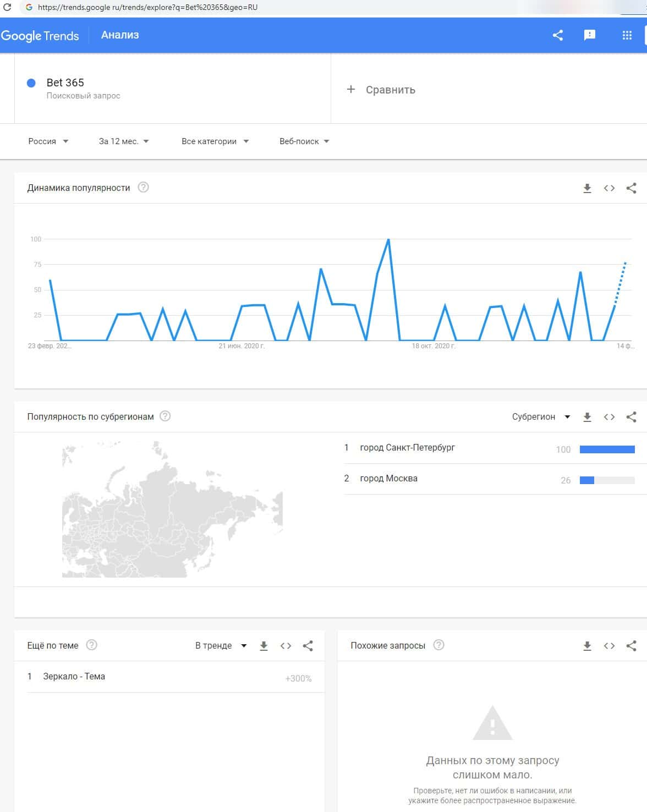The height and width of the screenshot is (812, 647).
Task: Expand the За 12 мес. time range dropdown
Action: pos(124,141)
